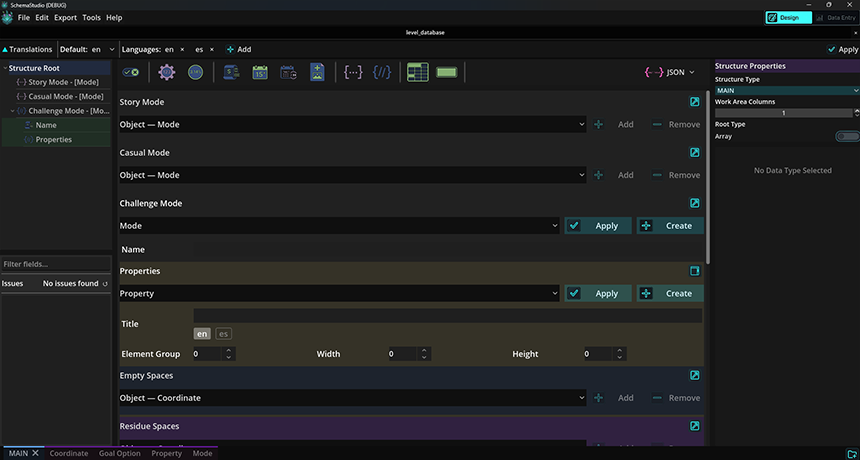
Task: Open the Structure Type MAIN dropdown
Action: (x=787, y=90)
